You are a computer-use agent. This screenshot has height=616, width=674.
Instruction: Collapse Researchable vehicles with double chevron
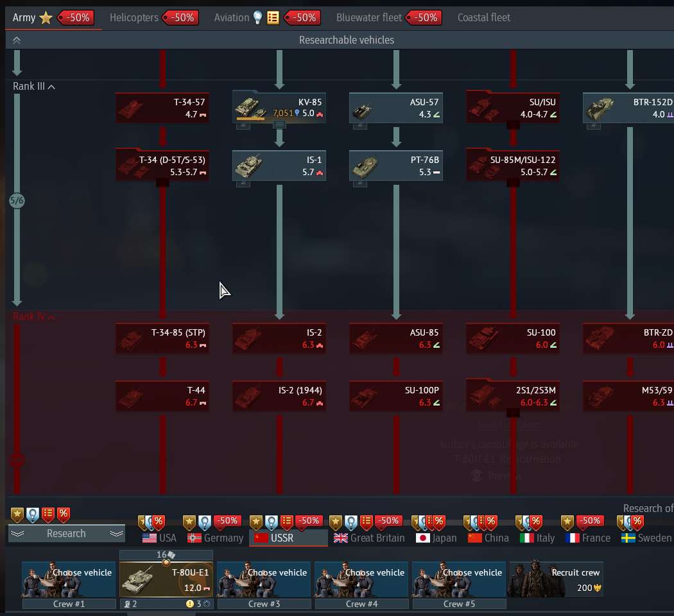point(16,40)
